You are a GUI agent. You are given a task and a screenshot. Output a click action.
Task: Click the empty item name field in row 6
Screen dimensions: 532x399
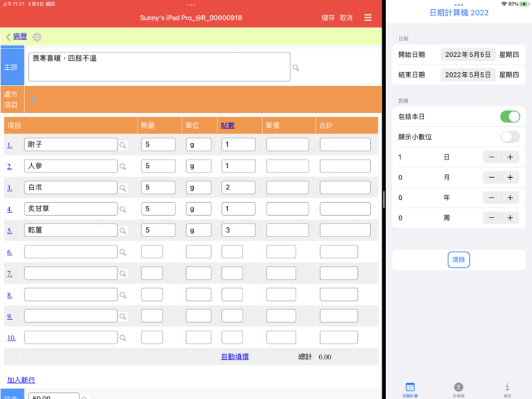71,252
